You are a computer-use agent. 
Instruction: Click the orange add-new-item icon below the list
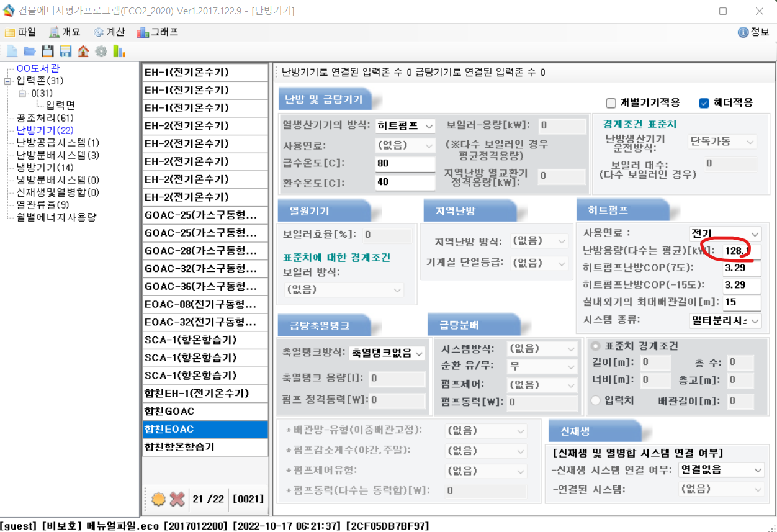pyautogui.click(x=158, y=498)
